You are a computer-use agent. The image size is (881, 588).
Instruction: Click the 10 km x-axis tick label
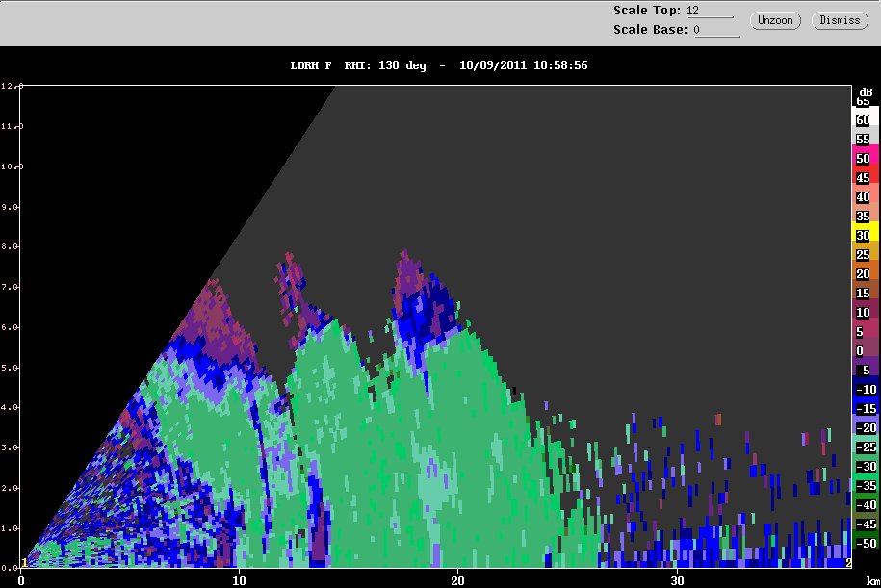click(x=240, y=580)
